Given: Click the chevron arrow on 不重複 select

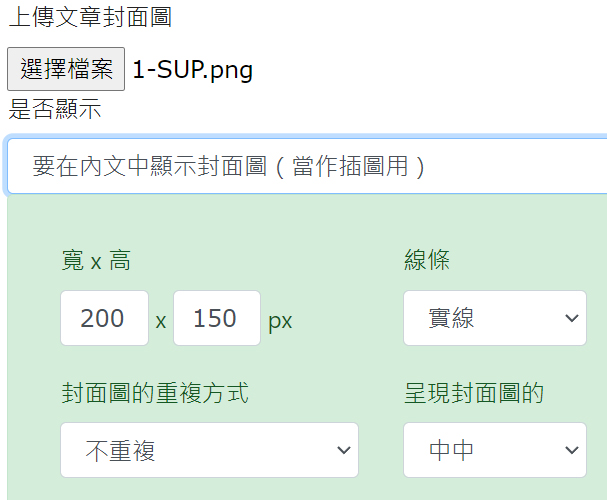Looking at the screenshot, I should point(341,451).
